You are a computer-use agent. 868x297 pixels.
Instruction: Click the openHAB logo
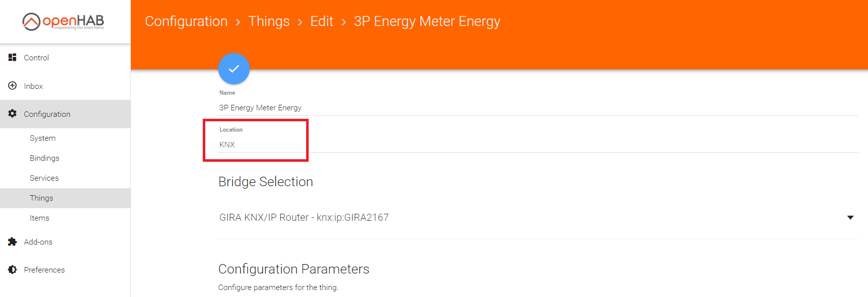pyautogui.click(x=63, y=21)
